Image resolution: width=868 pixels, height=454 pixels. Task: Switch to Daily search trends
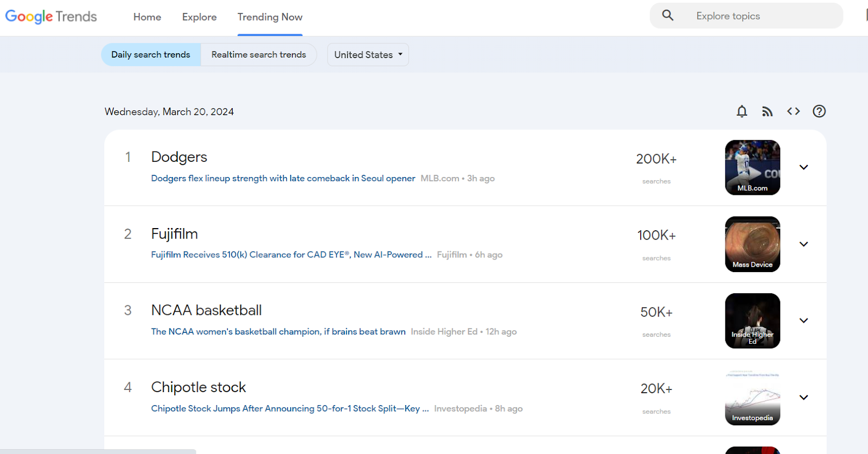151,55
